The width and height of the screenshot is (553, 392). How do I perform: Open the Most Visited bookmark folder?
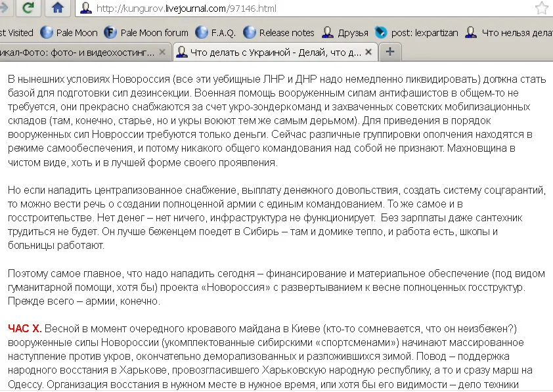(x=16, y=33)
